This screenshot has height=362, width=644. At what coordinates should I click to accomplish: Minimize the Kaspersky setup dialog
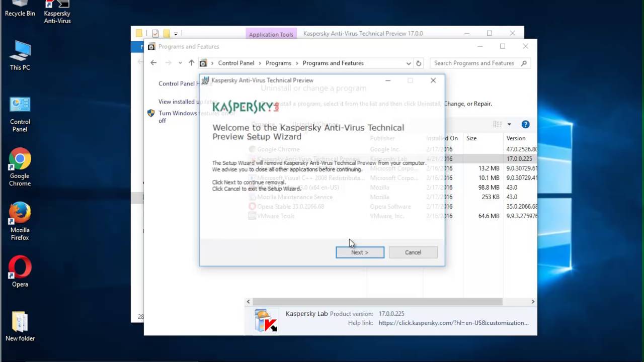pos(388,80)
